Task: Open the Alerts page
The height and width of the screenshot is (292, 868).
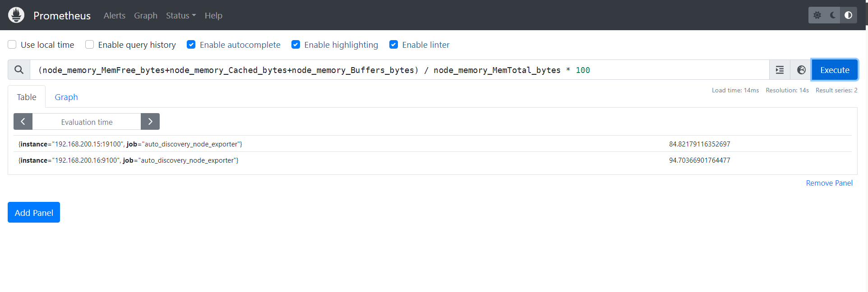Action: 115,15
